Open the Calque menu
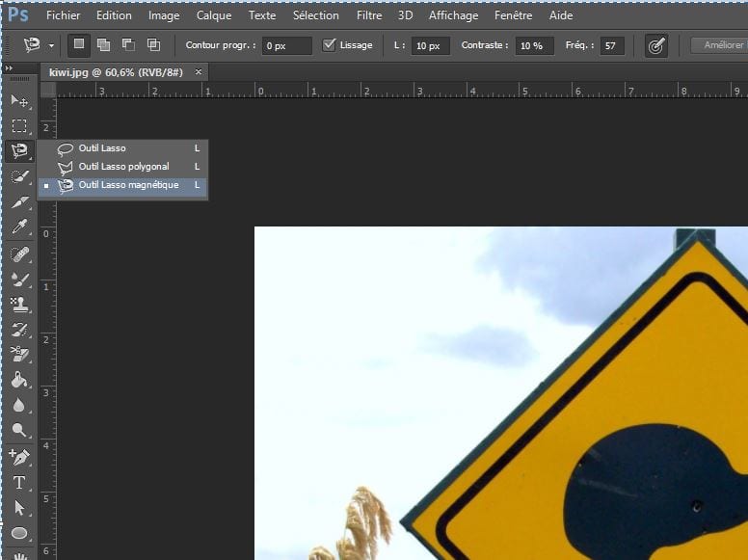This screenshot has height=560, width=748. [214, 15]
